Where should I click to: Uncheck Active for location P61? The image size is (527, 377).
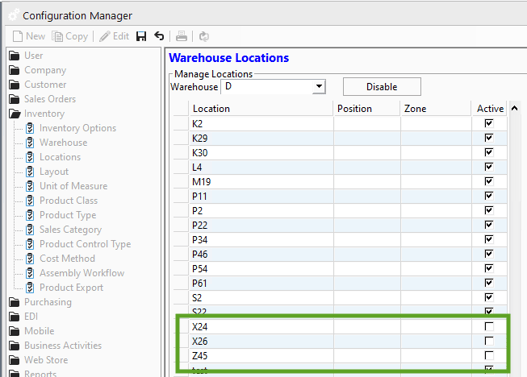489,283
